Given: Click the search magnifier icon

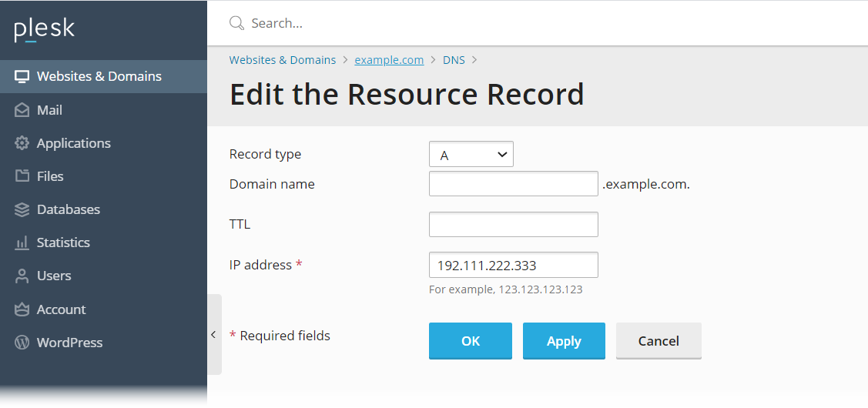Looking at the screenshot, I should [x=236, y=23].
